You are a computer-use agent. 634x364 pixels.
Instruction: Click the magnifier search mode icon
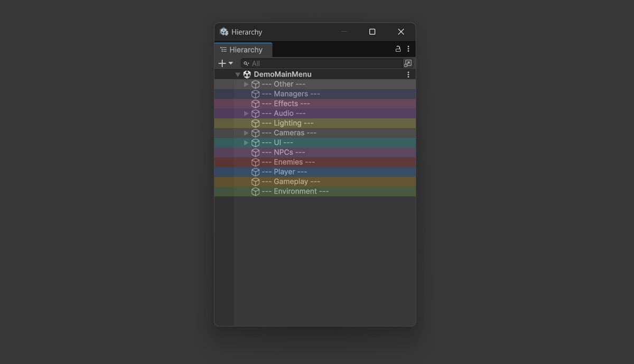click(246, 63)
